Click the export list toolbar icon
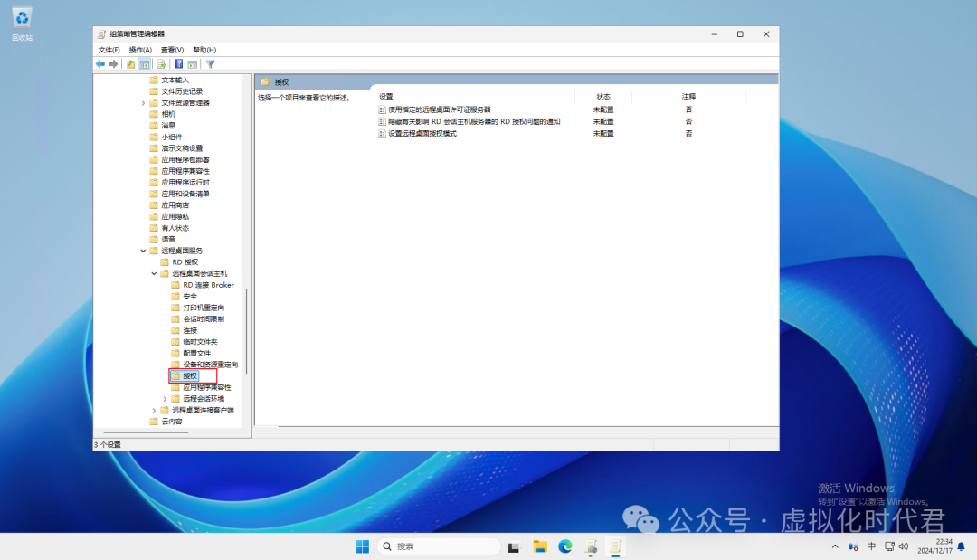The height and width of the screenshot is (560, 977). [x=161, y=64]
